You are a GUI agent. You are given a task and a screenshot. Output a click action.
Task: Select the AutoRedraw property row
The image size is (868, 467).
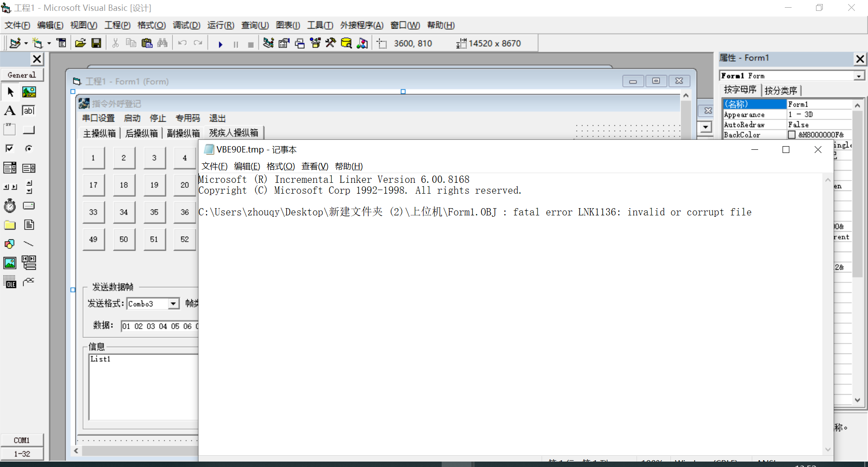click(787, 125)
